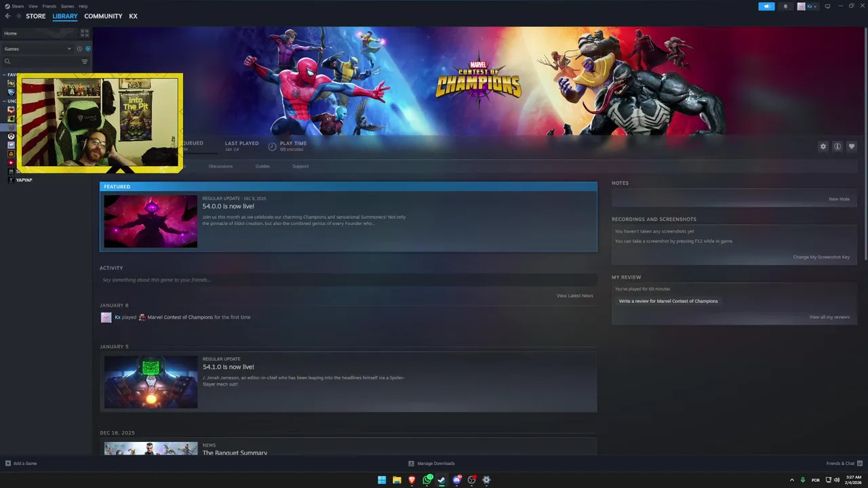Select YAPYAP in the game list

pos(24,180)
